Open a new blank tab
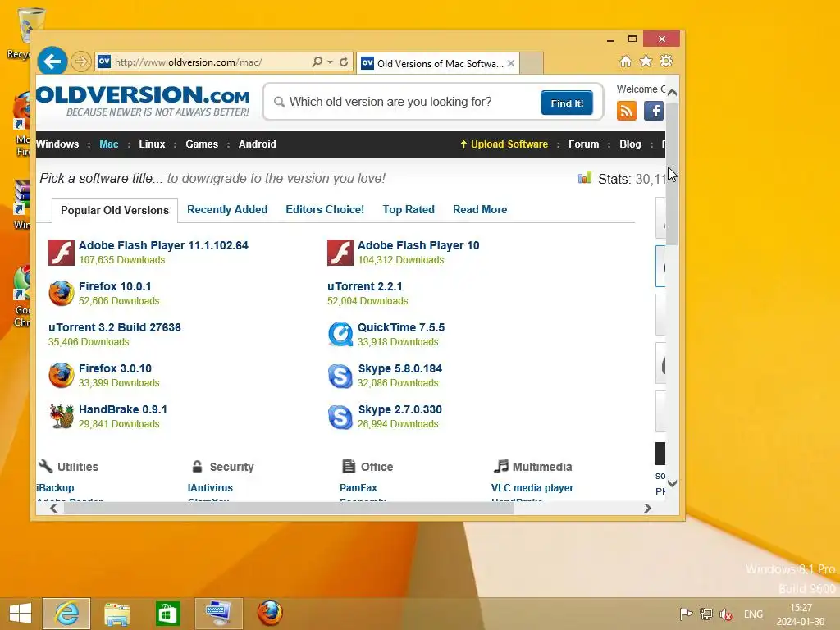The height and width of the screenshot is (630, 840). tap(532, 63)
